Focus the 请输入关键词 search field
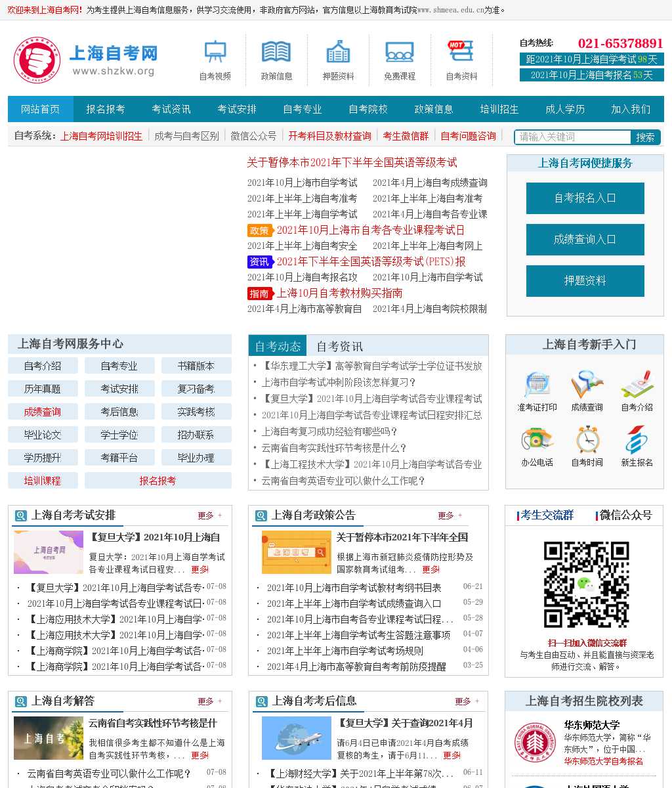This screenshot has width=672, height=788. tap(573, 137)
